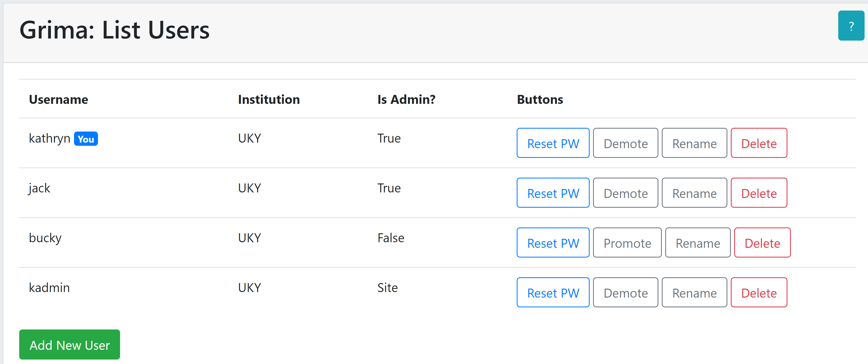The height and width of the screenshot is (364, 868).
Task: Demote the kadmin site admin
Action: click(625, 293)
